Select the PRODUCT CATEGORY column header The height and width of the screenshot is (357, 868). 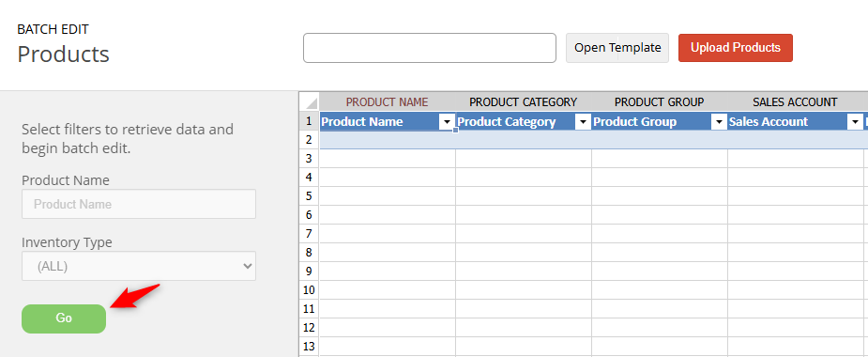click(x=524, y=102)
